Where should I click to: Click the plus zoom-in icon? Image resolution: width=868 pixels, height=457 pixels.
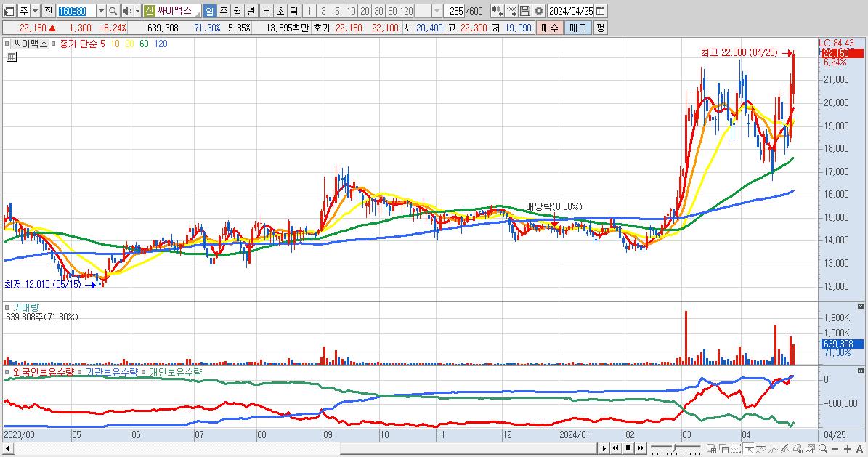click(x=848, y=448)
